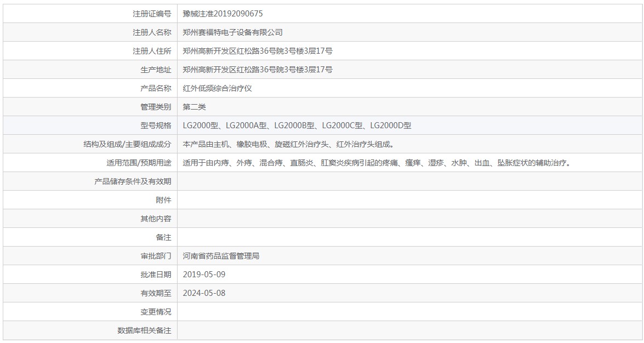The image size is (644, 343).
Task: Select the text 本产品由主机、橡胶电极
Action: (225, 144)
